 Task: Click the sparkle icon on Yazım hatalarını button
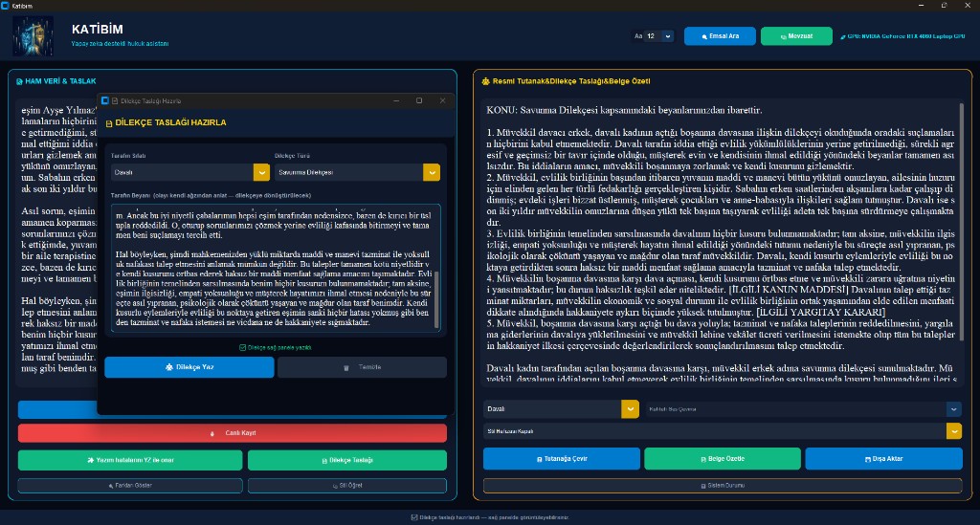coord(91,460)
